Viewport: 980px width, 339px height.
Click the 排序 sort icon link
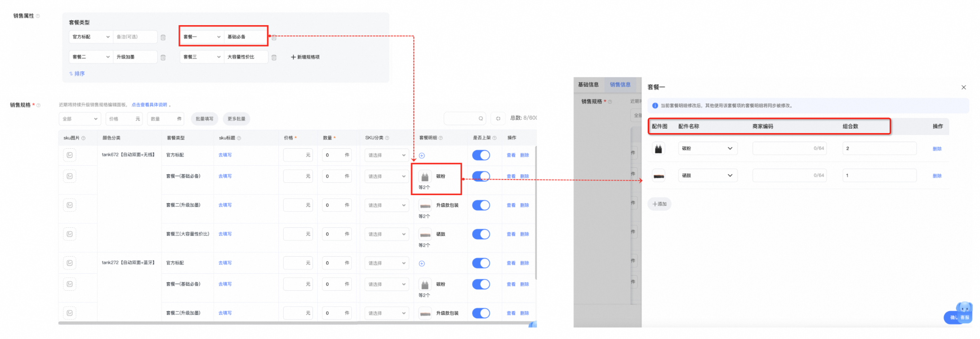coord(77,74)
